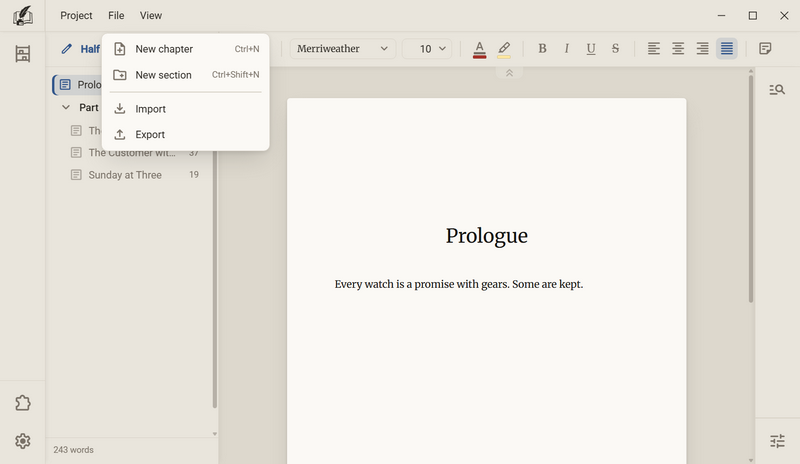Select justify alignment
The width and height of the screenshot is (800, 464).
pos(727,48)
